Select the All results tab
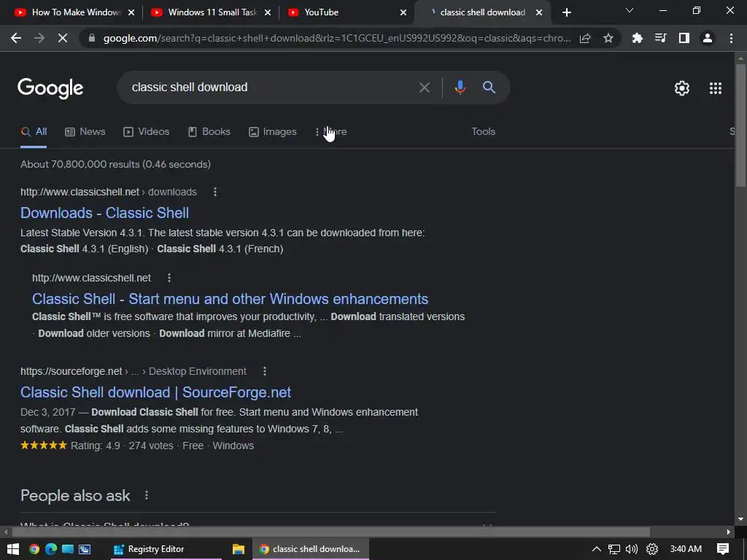The height and width of the screenshot is (560, 747). click(34, 131)
